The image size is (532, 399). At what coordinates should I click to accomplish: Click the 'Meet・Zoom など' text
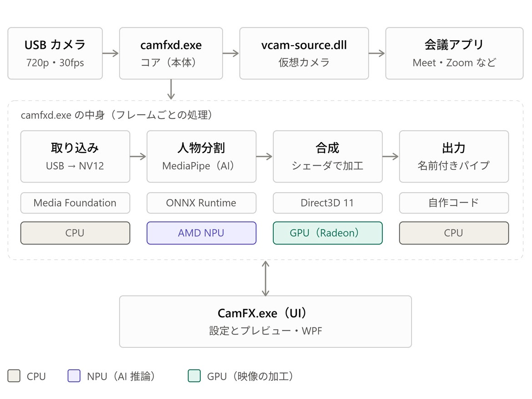click(x=454, y=63)
